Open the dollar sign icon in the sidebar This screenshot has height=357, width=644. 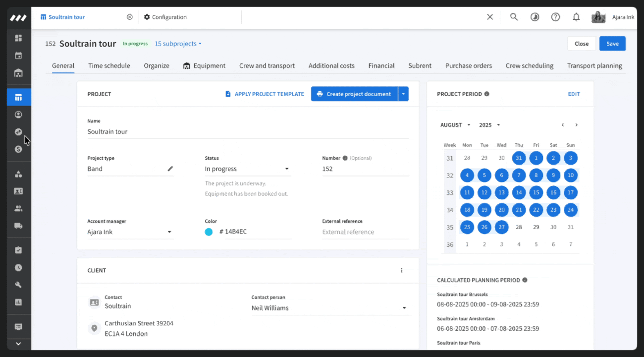tap(19, 149)
